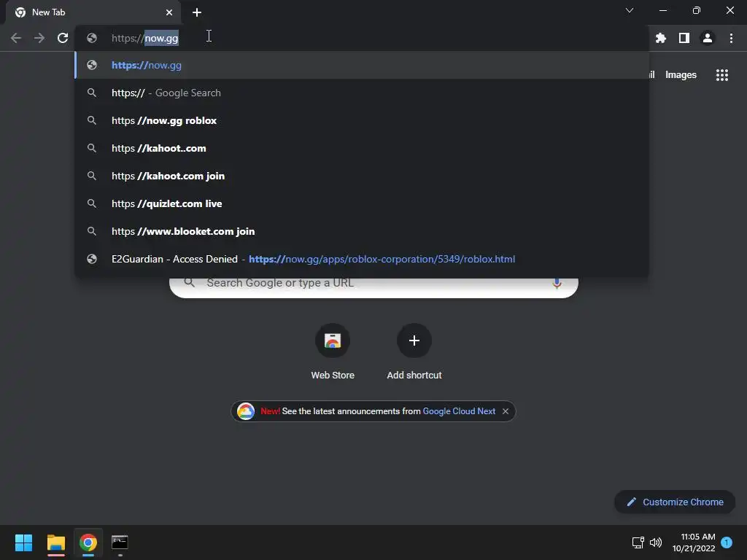Pick the now.gg roblox suggestion
747x560 pixels.
point(362,120)
